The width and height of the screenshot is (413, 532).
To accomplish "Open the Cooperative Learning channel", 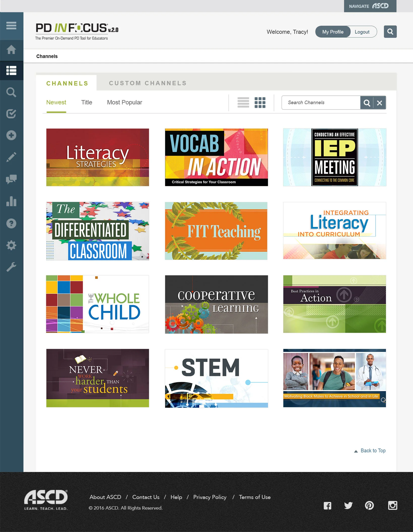I will [216, 304].
